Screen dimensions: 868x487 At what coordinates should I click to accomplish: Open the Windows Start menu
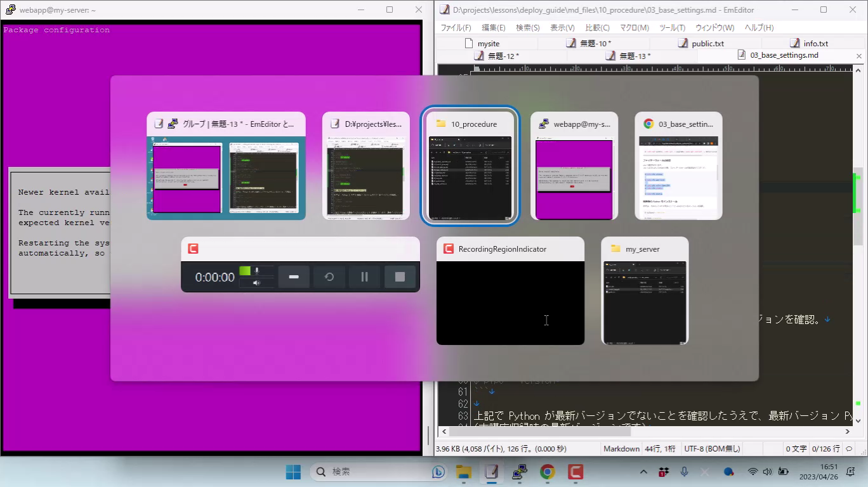293,472
